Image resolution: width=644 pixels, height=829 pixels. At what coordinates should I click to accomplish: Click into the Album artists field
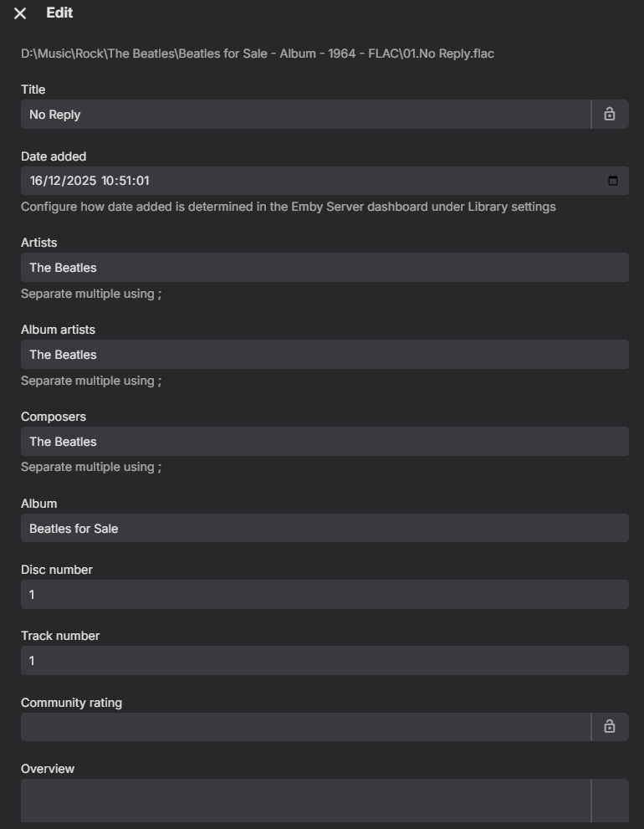(x=325, y=355)
